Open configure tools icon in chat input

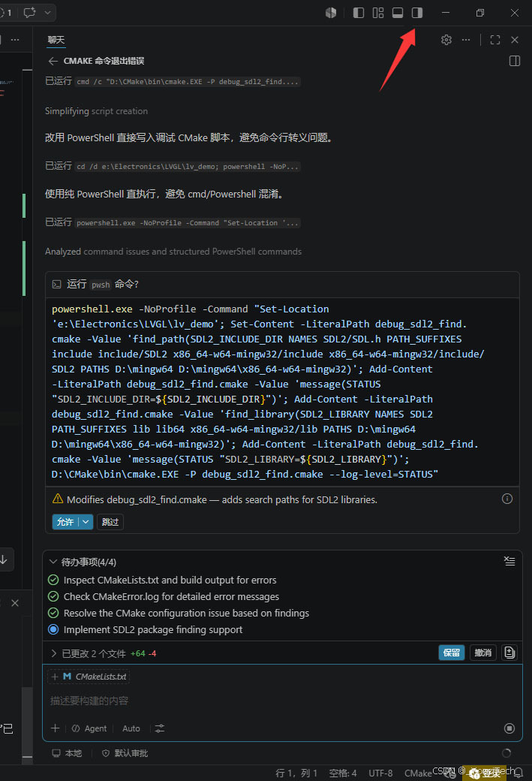point(160,728)
